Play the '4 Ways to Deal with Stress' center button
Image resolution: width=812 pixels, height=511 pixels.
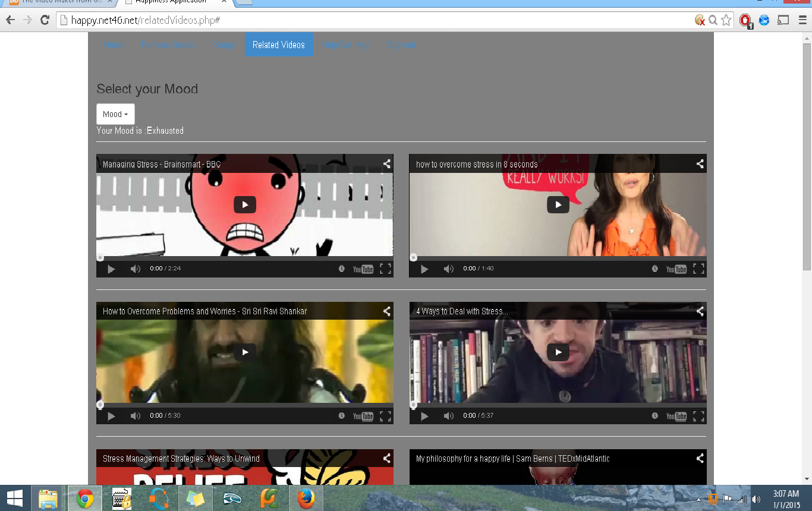pos(558,352)
